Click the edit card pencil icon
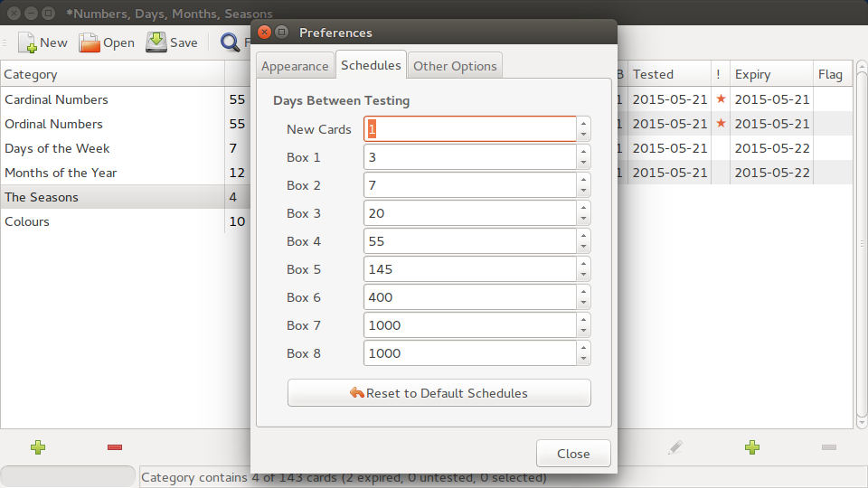Image resolution: width=868 pixels, height=488 pixels. 675,447
